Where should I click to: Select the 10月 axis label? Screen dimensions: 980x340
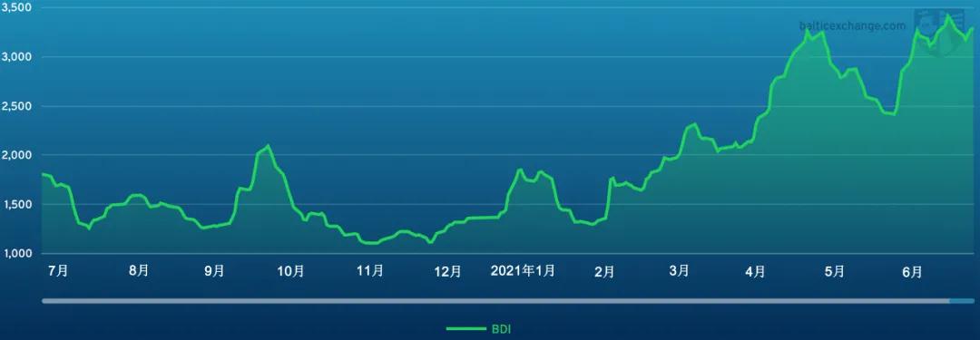[x=290, y=271]
